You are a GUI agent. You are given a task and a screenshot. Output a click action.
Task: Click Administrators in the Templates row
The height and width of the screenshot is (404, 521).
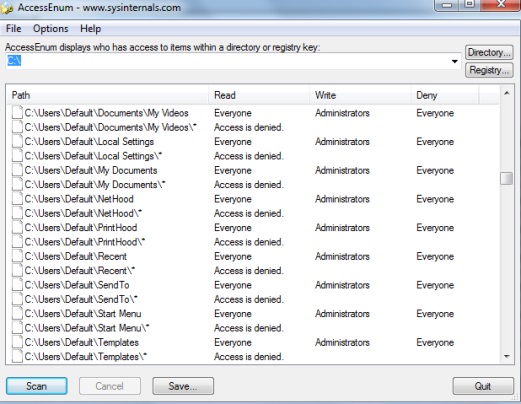click(342, 342)
